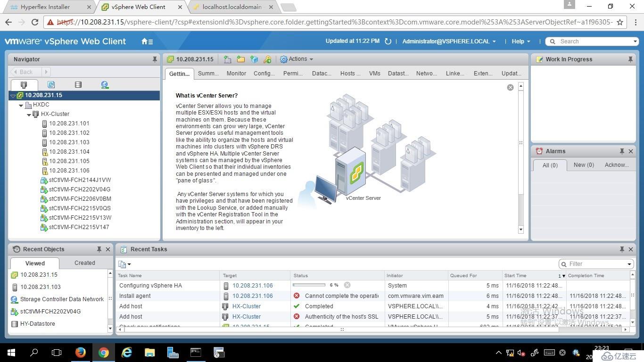Viewport: 644px width, 362px height.
Task: Click the Getting Started vertical scrollbar
Action: click(520, 141)
